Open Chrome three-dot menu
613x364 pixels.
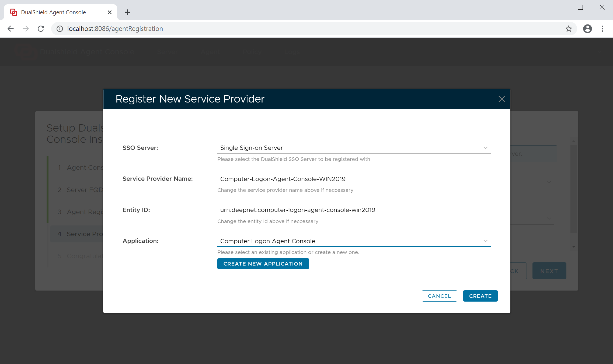pyautogui.click(x=602, y=29)
